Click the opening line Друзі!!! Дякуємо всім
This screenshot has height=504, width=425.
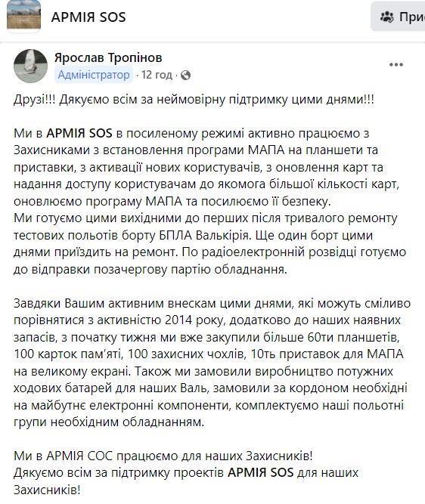coord(194,99)
